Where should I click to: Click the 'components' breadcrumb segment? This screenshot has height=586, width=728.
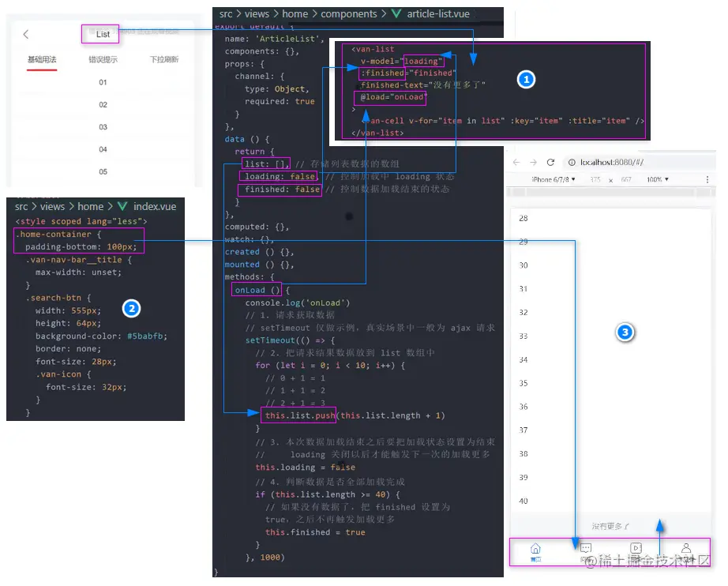[349, 14]
